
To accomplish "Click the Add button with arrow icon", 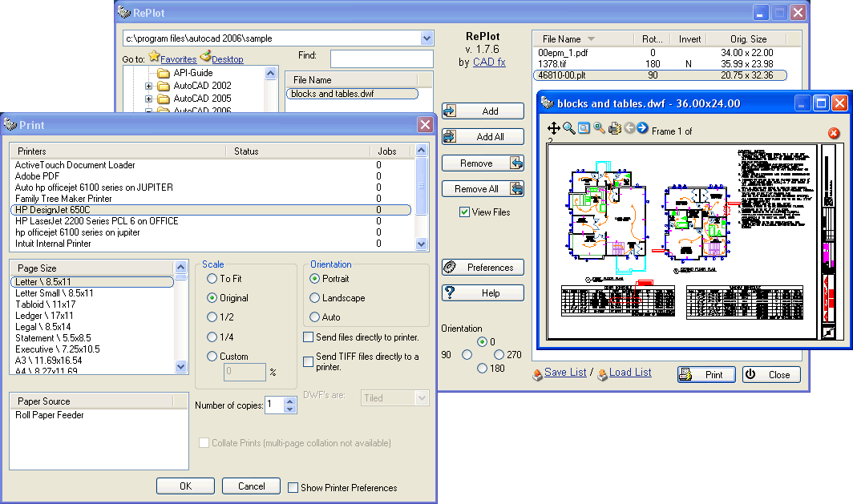I will click(483, 111).
